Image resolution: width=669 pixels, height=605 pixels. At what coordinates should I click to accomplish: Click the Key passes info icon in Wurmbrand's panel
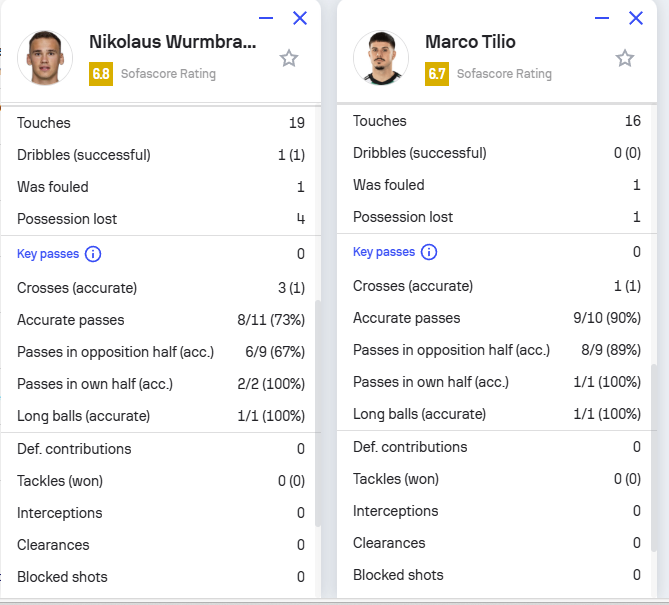pos(93,254)
